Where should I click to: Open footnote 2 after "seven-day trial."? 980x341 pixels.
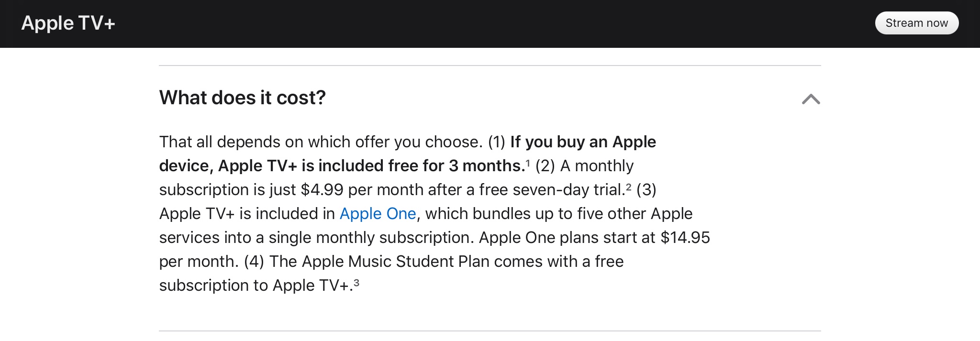[628, 187]
